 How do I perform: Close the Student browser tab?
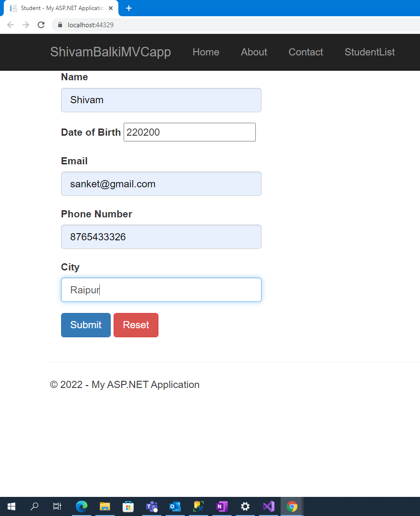click(111, 8)
